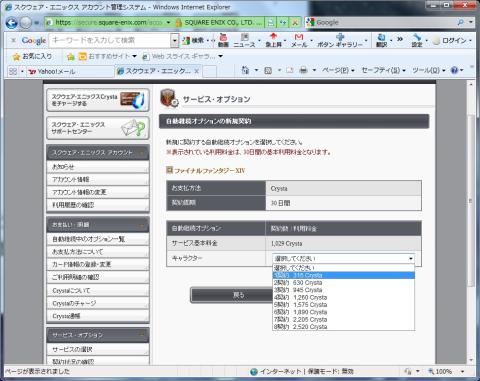
Task: Open Crystaについて sidebar link
Action: [x=98, y=290]
